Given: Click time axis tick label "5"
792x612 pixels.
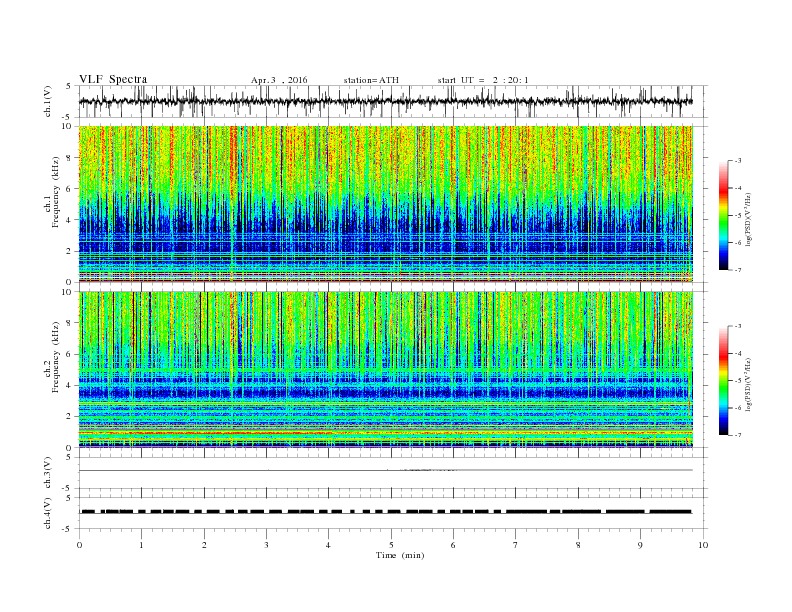Looking at the screenshot, I should tap(391, 545).
